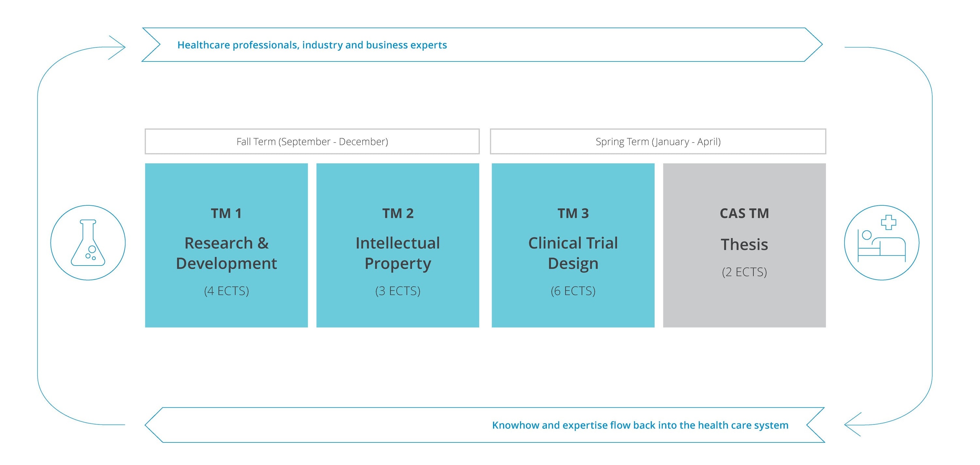Click the left-pointing arrow at bottom right
Viewport: 980px width, 465px height.
853,424
